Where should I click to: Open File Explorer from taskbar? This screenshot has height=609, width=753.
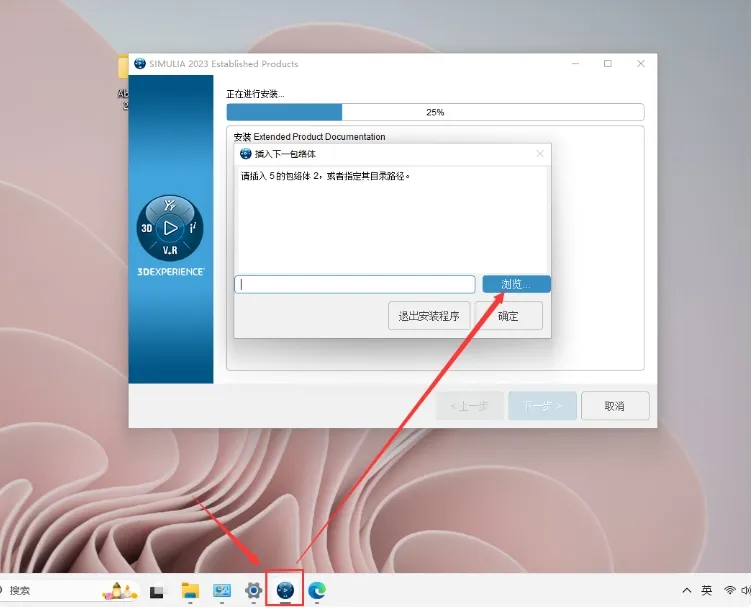pyautogui.click(x=190, y=590)
